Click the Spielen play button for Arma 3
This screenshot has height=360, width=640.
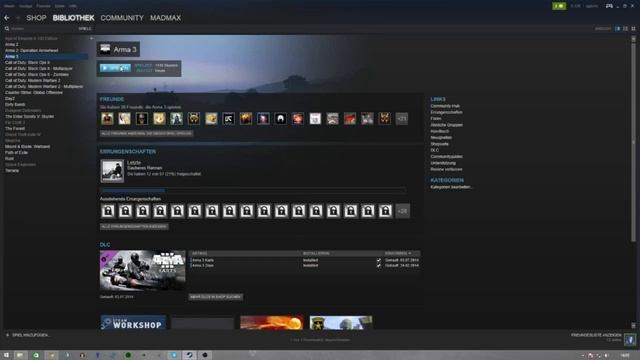point(116,68)
